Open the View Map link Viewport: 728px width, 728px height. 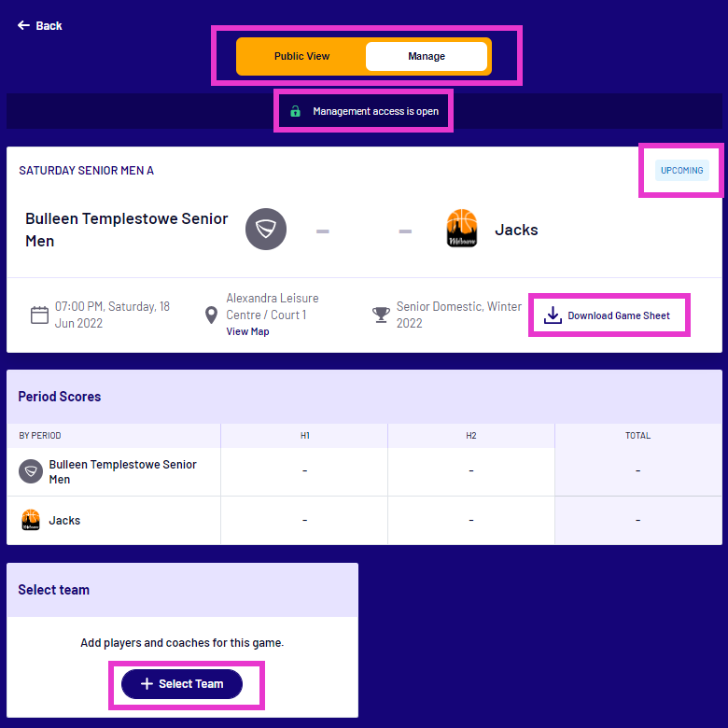(247, 331)
